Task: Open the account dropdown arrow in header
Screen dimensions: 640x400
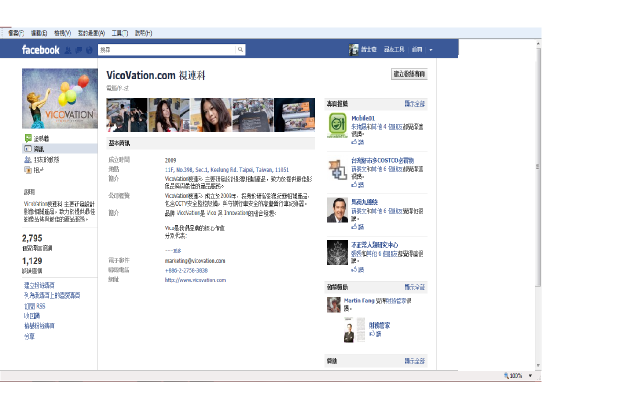Action: [x=431, y=50]
